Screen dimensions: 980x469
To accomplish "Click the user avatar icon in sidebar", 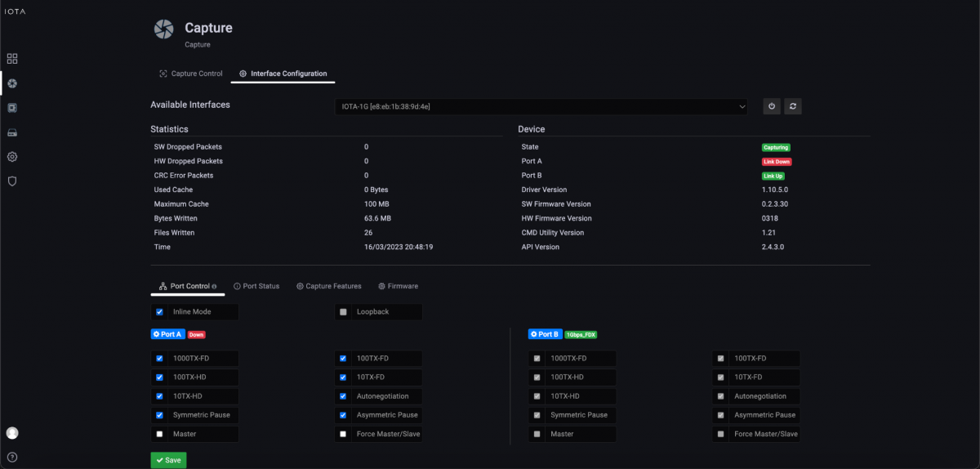I will coord(12,433).
